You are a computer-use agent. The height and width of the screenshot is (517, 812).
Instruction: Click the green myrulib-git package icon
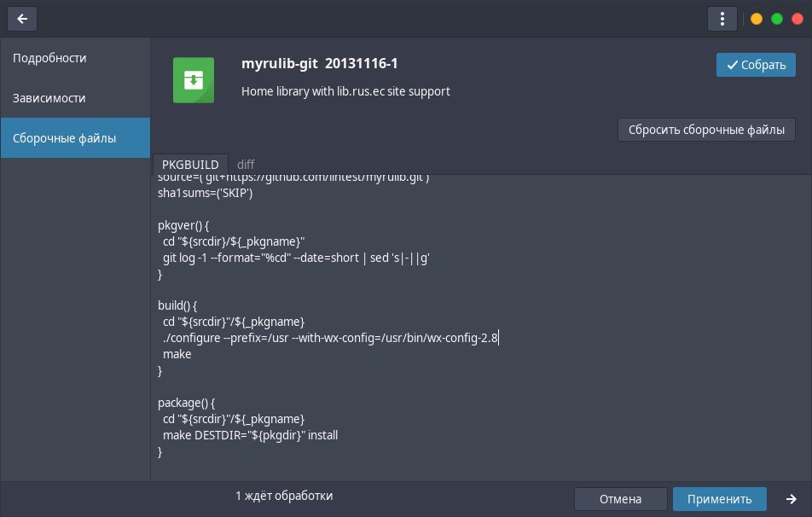pos(194,80)
